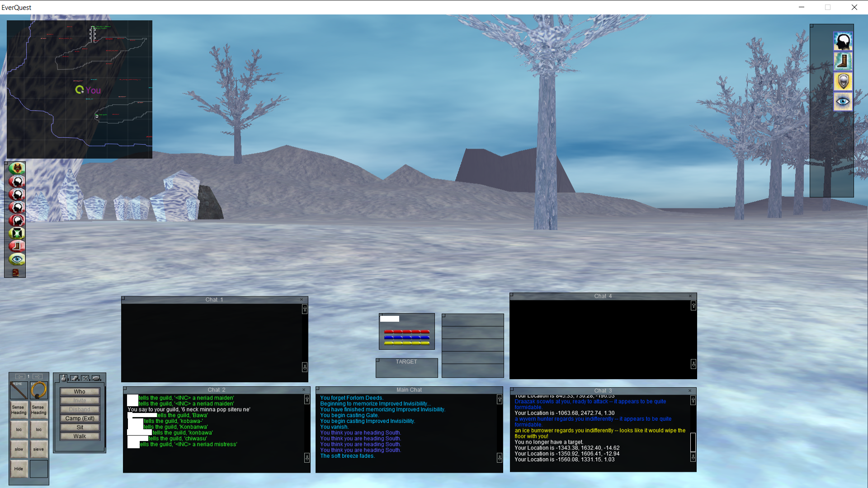Go to next hotbutton page arrow
Image resolution: width=868 pixels, height=488 pixels.
point(38,376)
